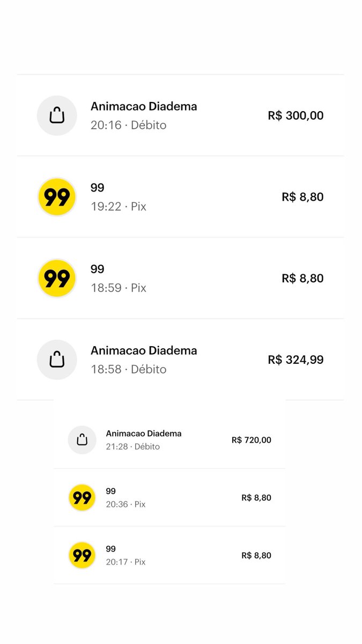This screenshot has height=644, width=362.
Task: Click the 18:59 · Pix timestamp
Action: tap(119, 288)
